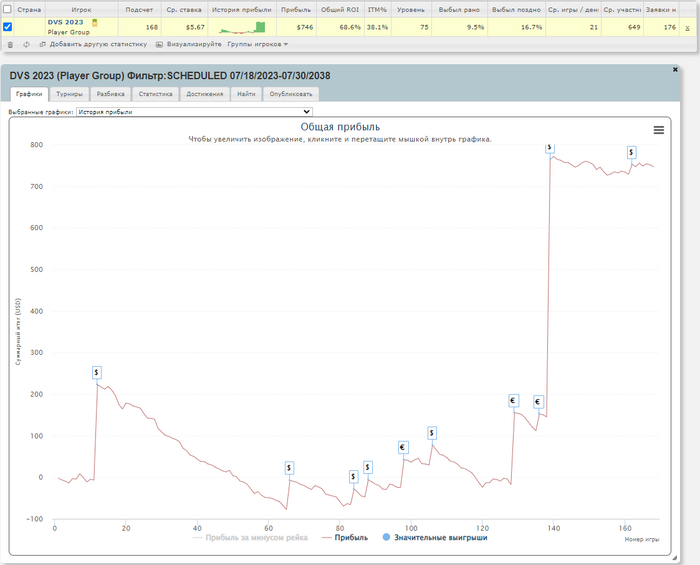
Task: Sort by the Уровень column header
Action: [x=411, y=9]
